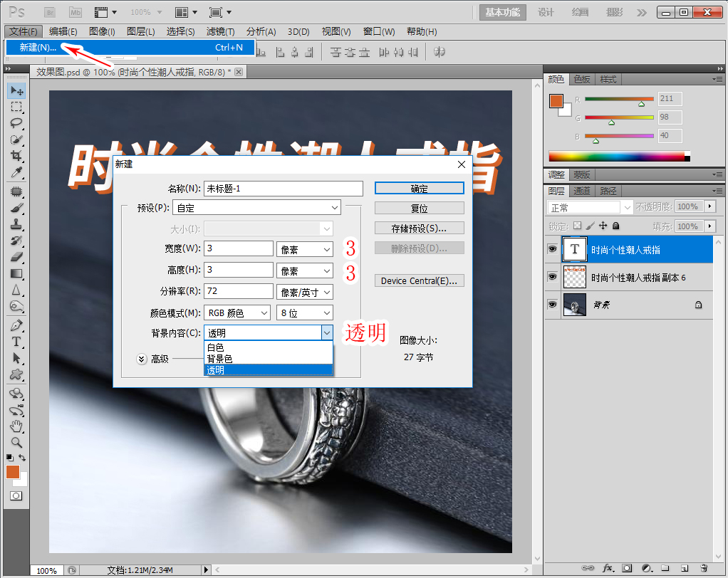Select the Pen tool
The image size is (728, 578).
16,325
